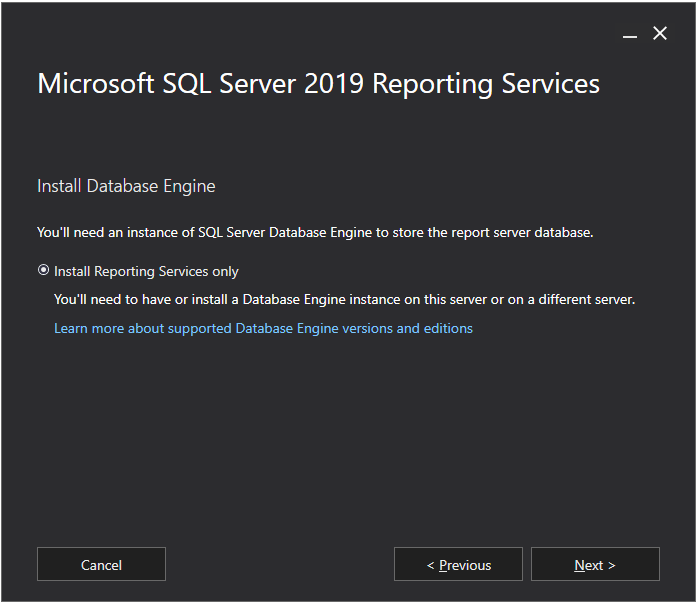Click the report server database description line
The height and width of the screenshot is (603, 698).
(315, 233)
